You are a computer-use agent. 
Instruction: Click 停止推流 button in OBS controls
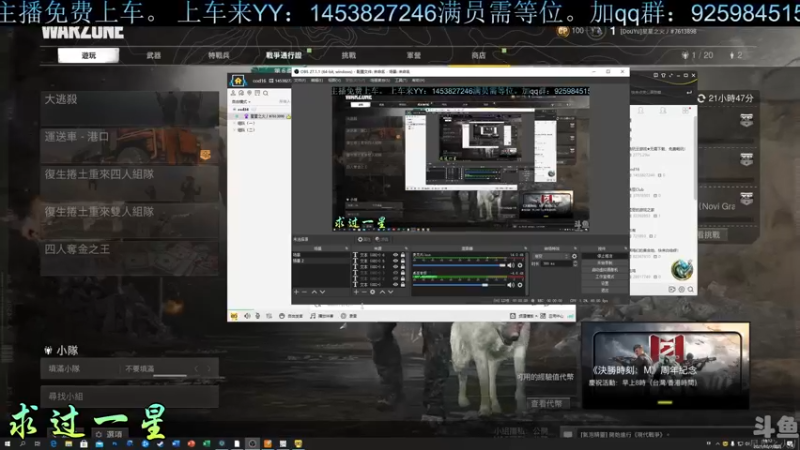coord(605,256)
